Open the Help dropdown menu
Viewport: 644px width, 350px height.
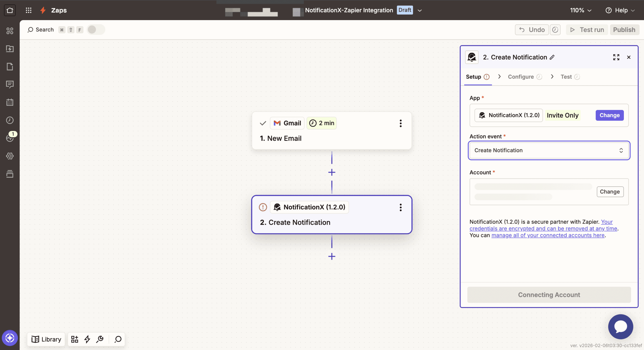click(x=620, y=10)
